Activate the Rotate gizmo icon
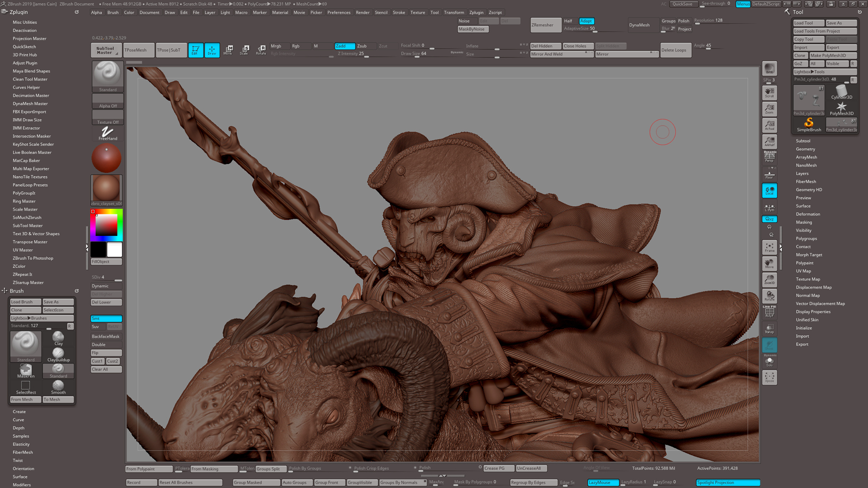 coord(261,50)
